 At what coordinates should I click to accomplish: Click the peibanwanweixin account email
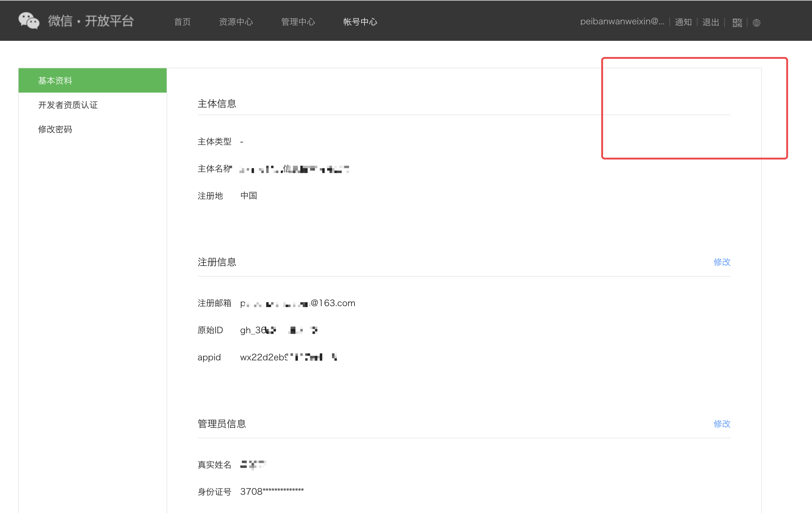pos(622,22)
